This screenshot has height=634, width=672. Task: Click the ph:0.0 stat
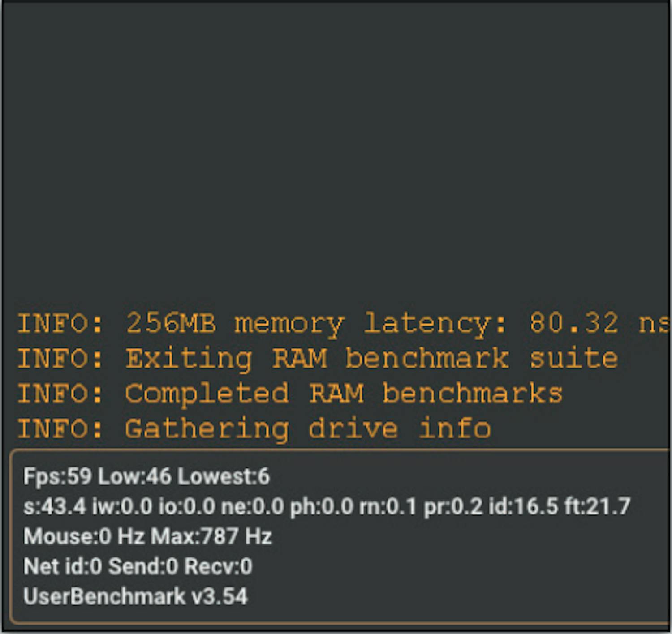click(322, 506)
